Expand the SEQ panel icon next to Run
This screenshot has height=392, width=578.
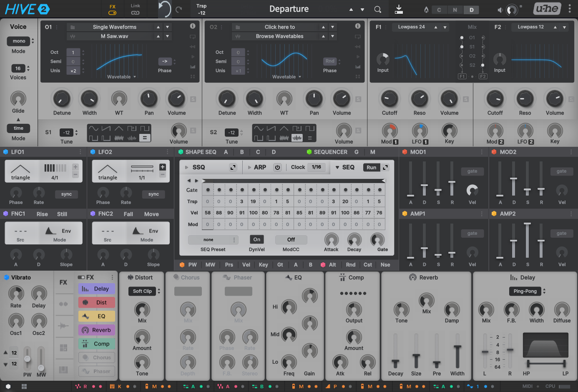point(385,167)
